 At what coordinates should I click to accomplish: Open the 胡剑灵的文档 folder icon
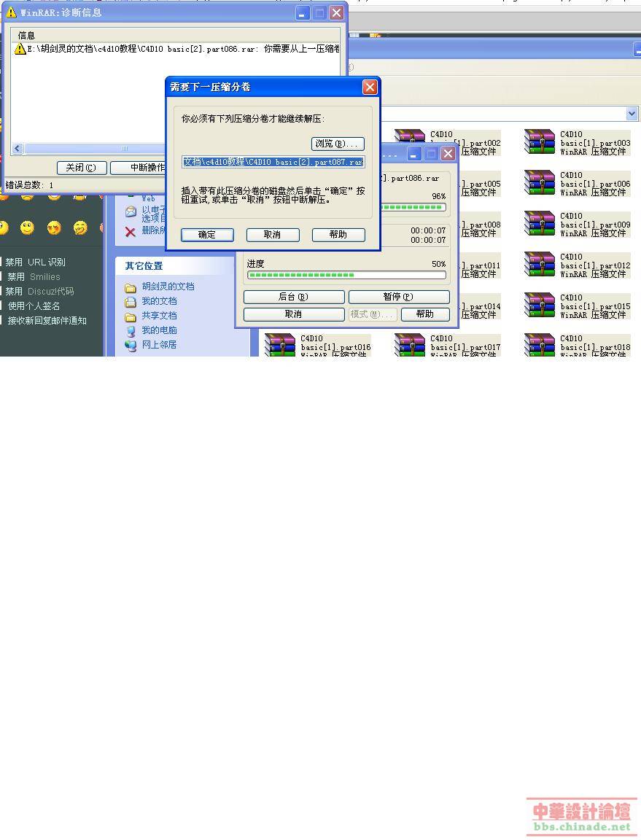tap(131, 287)
